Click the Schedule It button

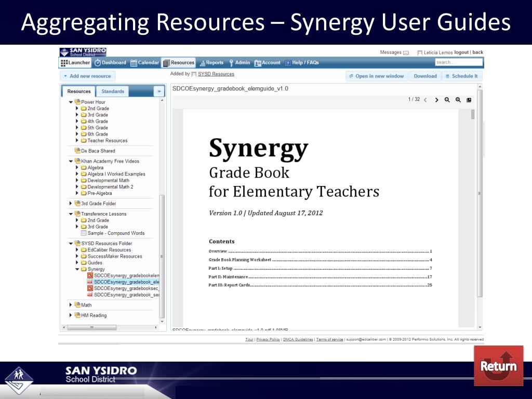[462, 76]
